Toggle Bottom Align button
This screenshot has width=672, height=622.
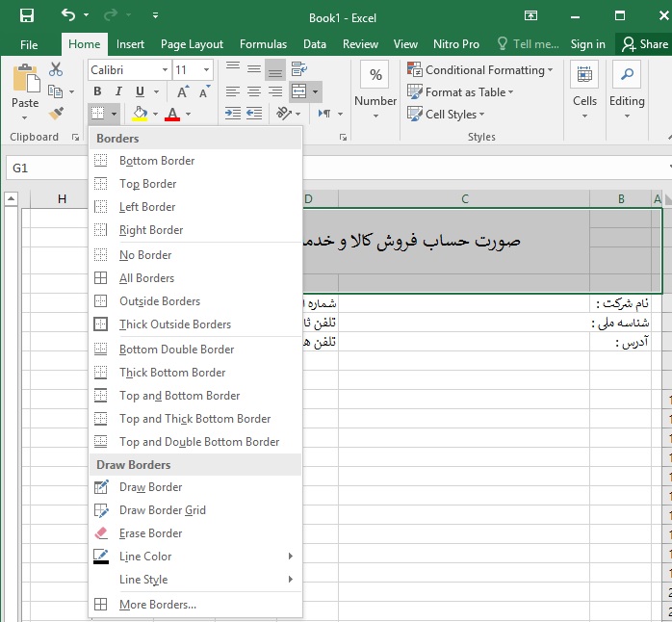pyautogui.click(x=275, y=70)
